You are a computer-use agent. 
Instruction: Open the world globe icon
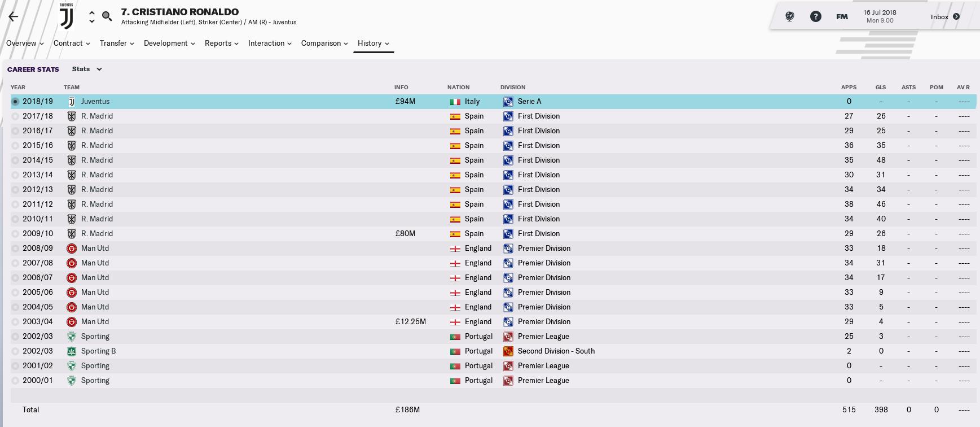(x=789, y=16)
